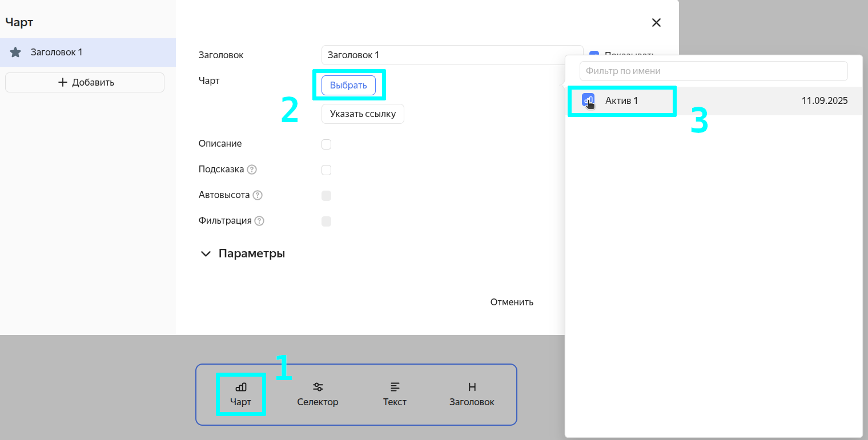This screenshot has width=868, height=440.
Task: Toggle the Фильтрация checkbox
Action: [x=327, y=221]
